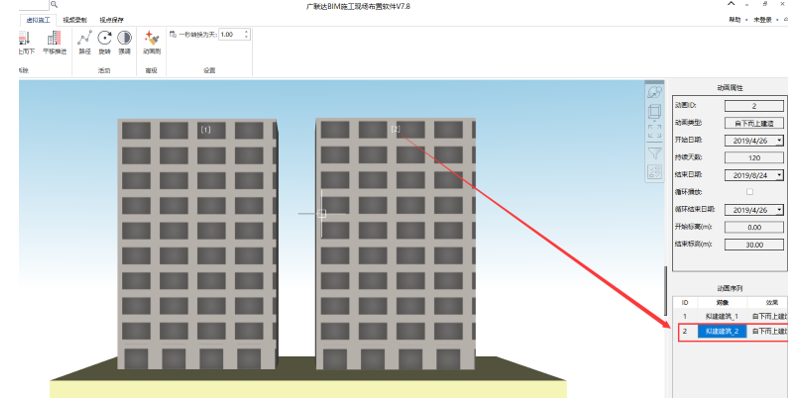Open the 结束日期 end date dropdown

pos(779,175)
